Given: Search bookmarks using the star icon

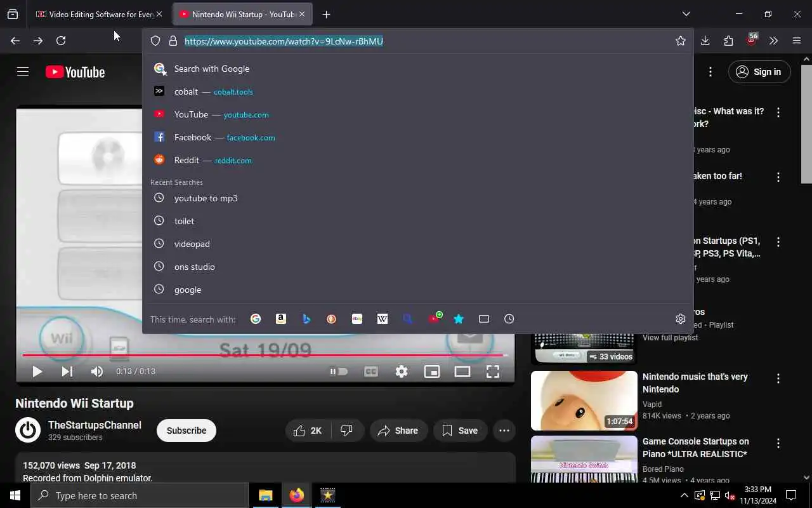Looking at the screenshot, I should pos(459,319).
